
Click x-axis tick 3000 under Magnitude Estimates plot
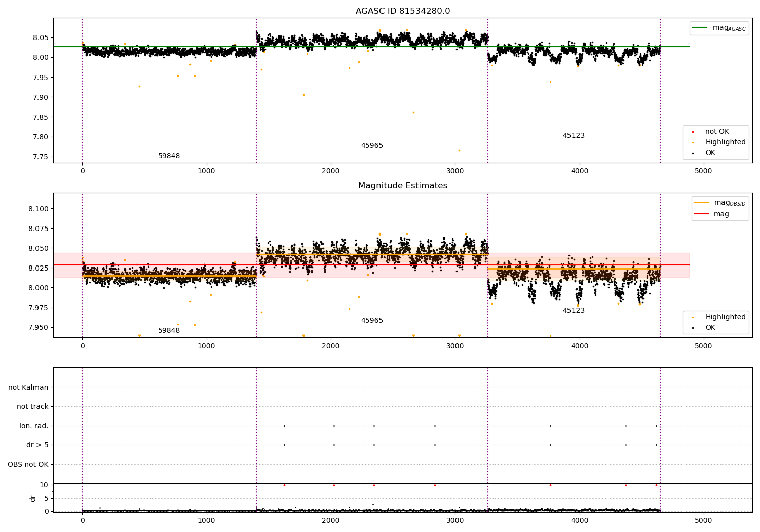click(455, 346)
